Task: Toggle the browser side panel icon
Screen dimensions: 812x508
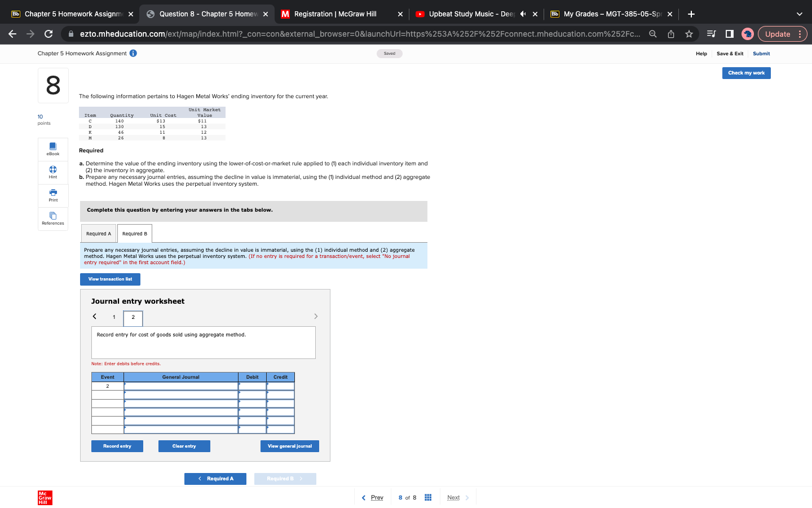Action: click(x=729, y=34)
